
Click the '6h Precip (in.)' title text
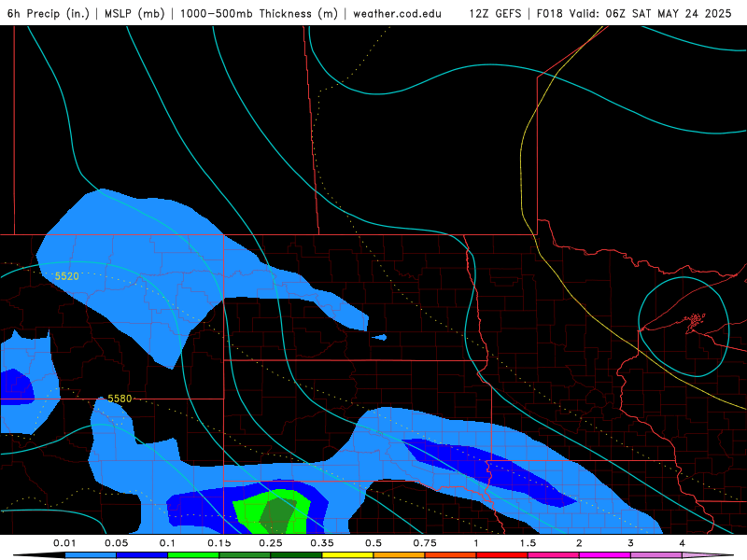[49, 13]
